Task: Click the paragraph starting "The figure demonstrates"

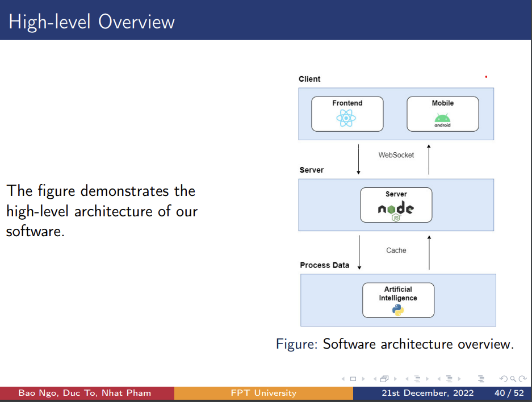Action: pos(102,211)
